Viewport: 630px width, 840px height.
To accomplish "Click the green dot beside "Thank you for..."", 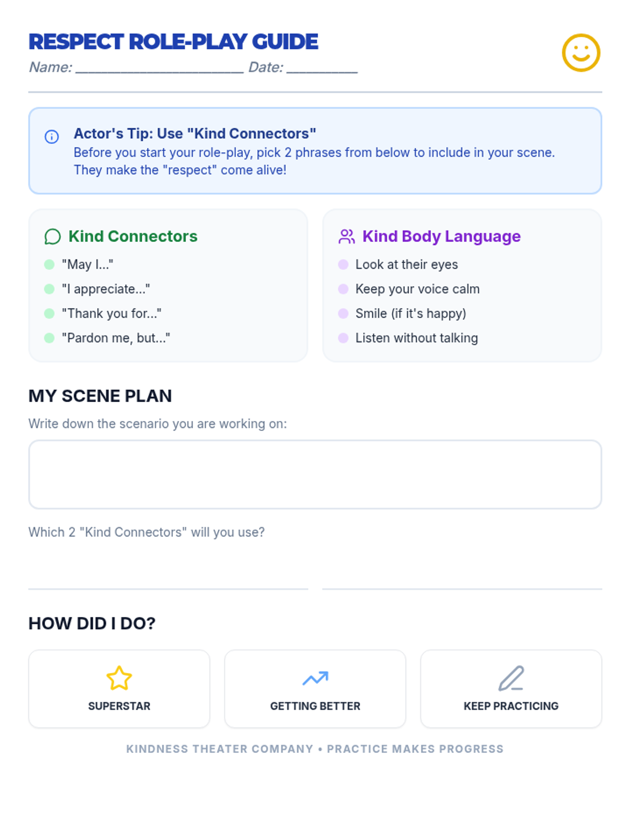I will [49, 313].
